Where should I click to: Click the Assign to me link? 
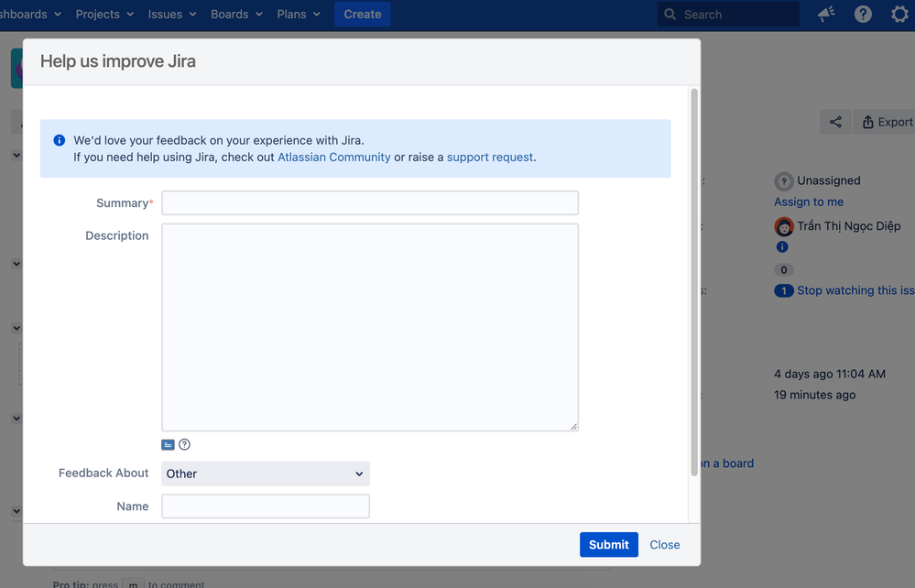809,201
